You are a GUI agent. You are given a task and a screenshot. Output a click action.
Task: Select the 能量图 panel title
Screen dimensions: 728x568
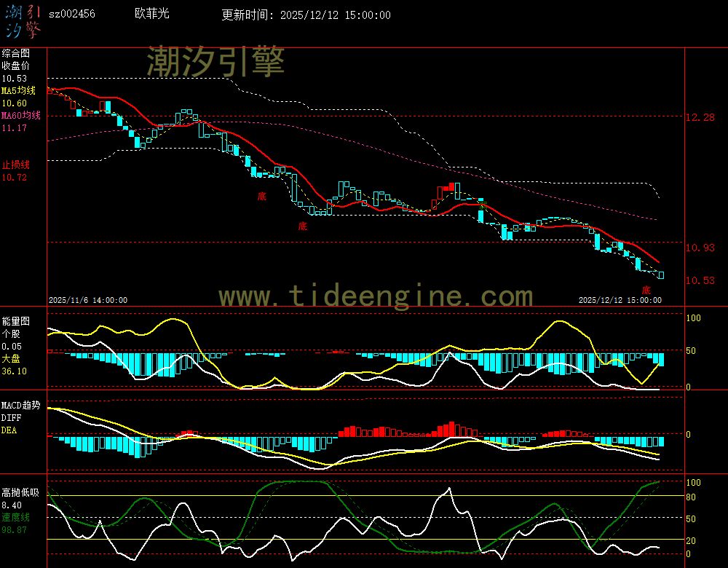pyautogui.click(x=15, y=320)
